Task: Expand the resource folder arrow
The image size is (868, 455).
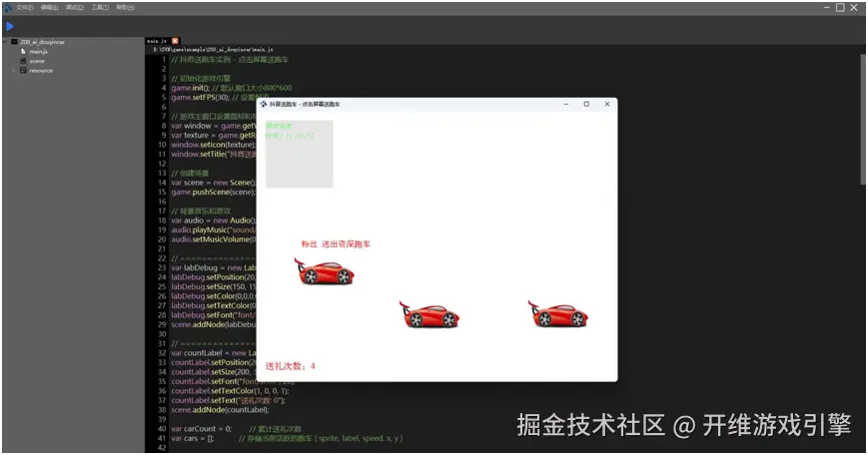Action: coord(14,70)
